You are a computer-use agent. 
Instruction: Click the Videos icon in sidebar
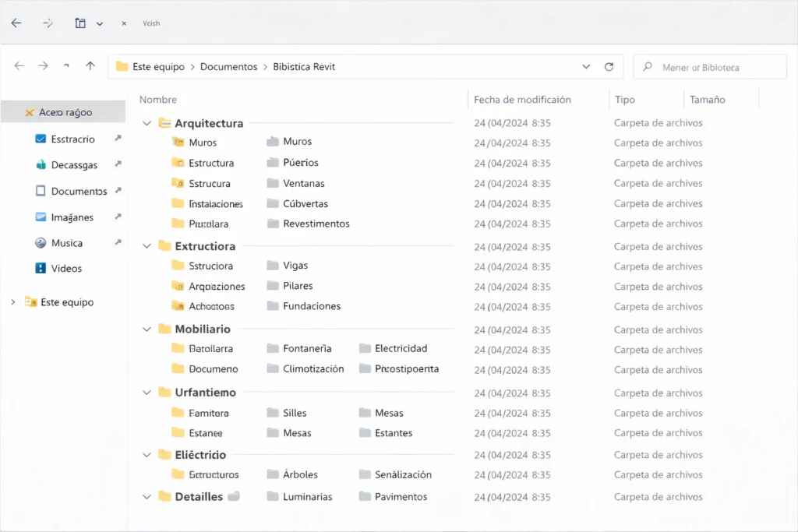click(x=41, y=268)
